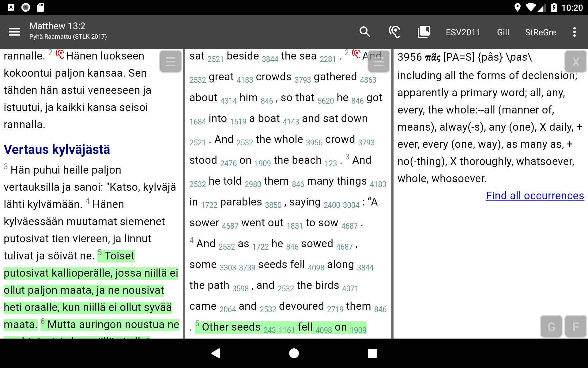Click the Find all occurrences link
Image resolution: width=588 pixels, height=368 pixels.
pos(535,196)
